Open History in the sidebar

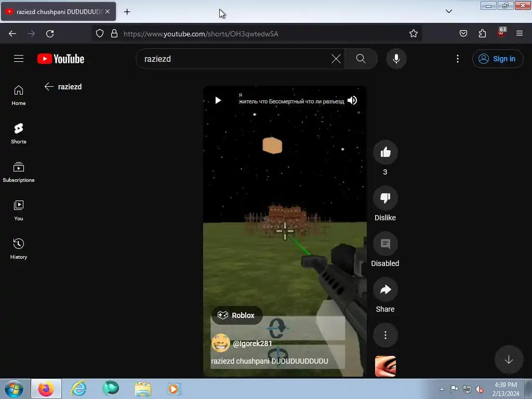coord(19,249)
